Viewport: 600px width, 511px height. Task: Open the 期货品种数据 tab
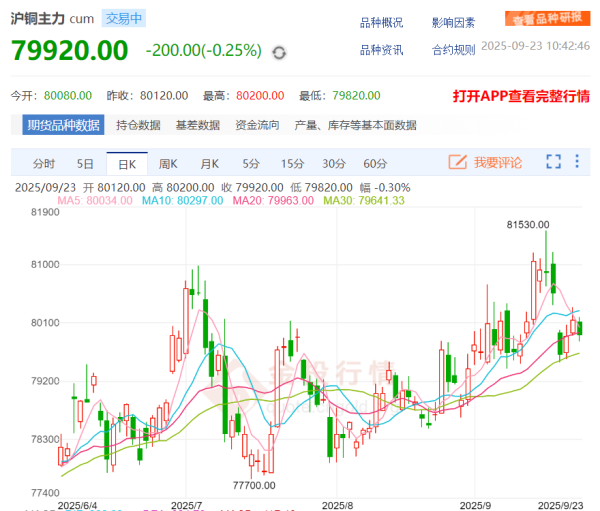64,125
